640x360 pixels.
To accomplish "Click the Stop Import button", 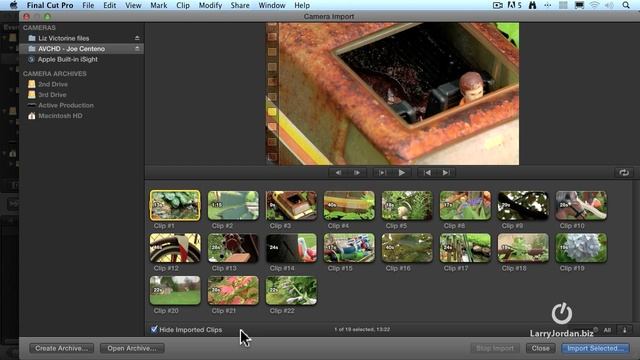I will (x=495, y=348).
